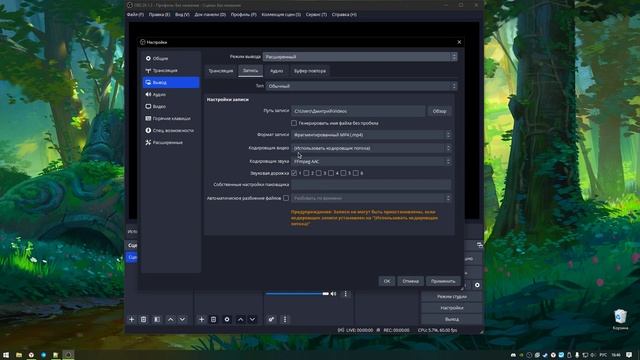The image size is (640, 360).
Task: Open the Профиль menu in OBS
Action: point(243,14)
